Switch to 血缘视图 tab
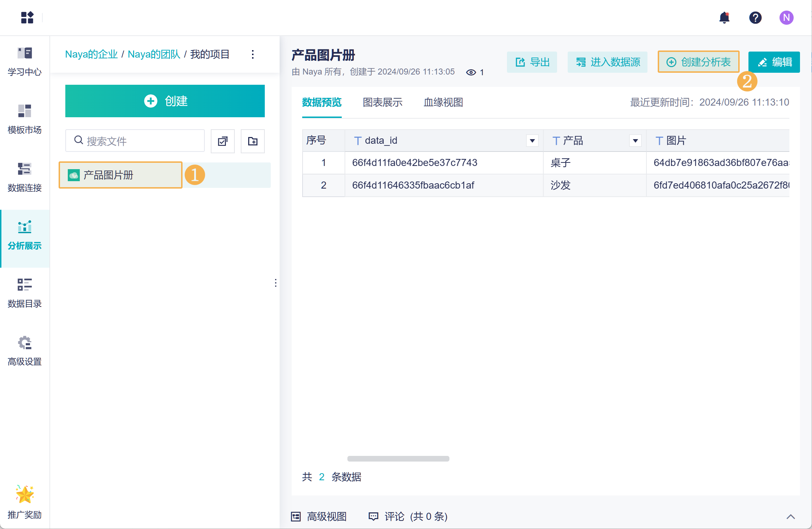Image resolution: width=812 pixels, height=529 pixels. click(x=443, y=102)
